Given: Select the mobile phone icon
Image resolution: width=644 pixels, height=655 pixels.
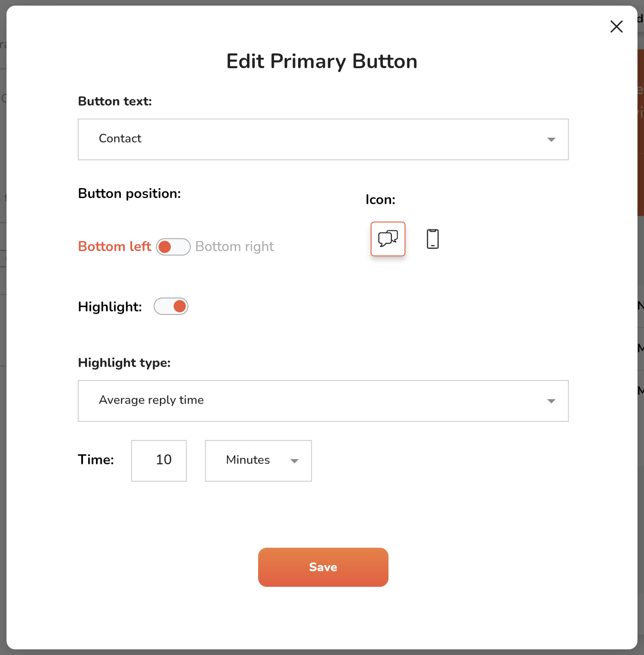Looking at the screenshot, I should tap(432, 239).
